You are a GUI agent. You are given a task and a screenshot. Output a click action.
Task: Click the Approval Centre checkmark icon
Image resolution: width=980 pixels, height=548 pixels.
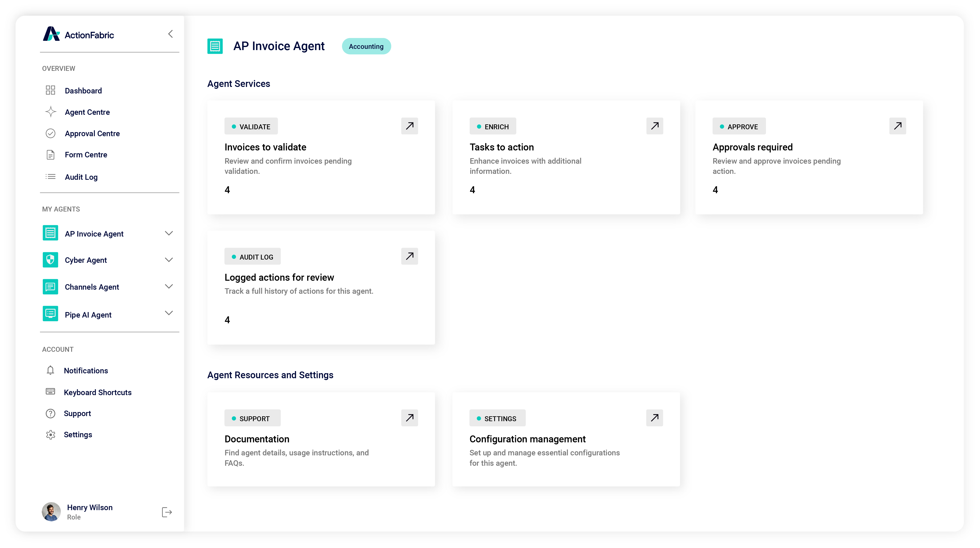click(x=50, y=133)
